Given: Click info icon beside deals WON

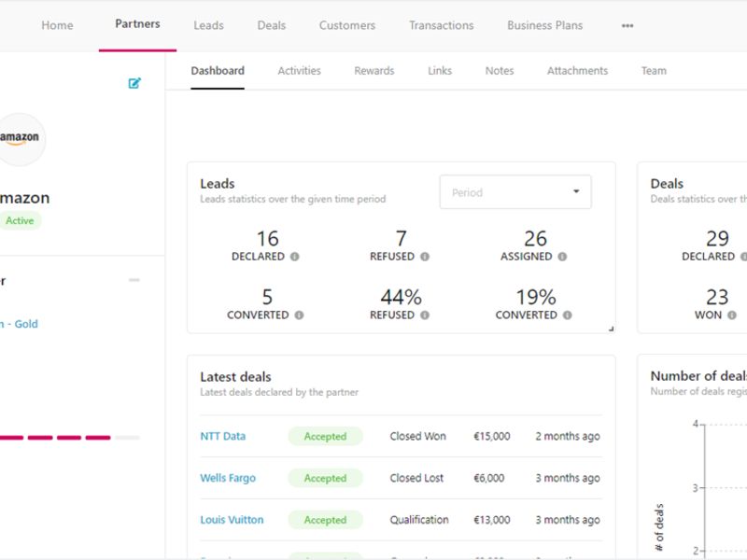Looking at the screenshot, I should click(x=732, y=315).
